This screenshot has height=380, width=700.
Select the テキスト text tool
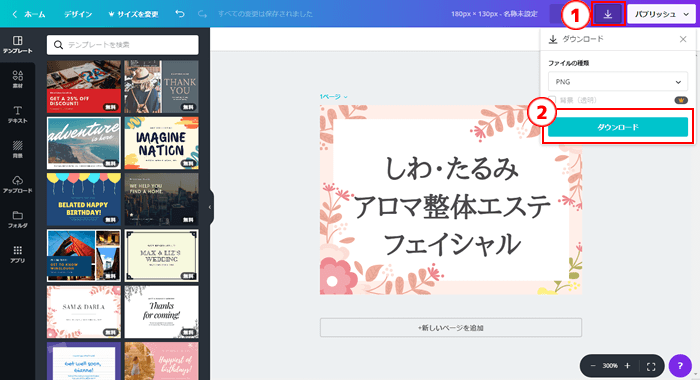tap(17, 114)
